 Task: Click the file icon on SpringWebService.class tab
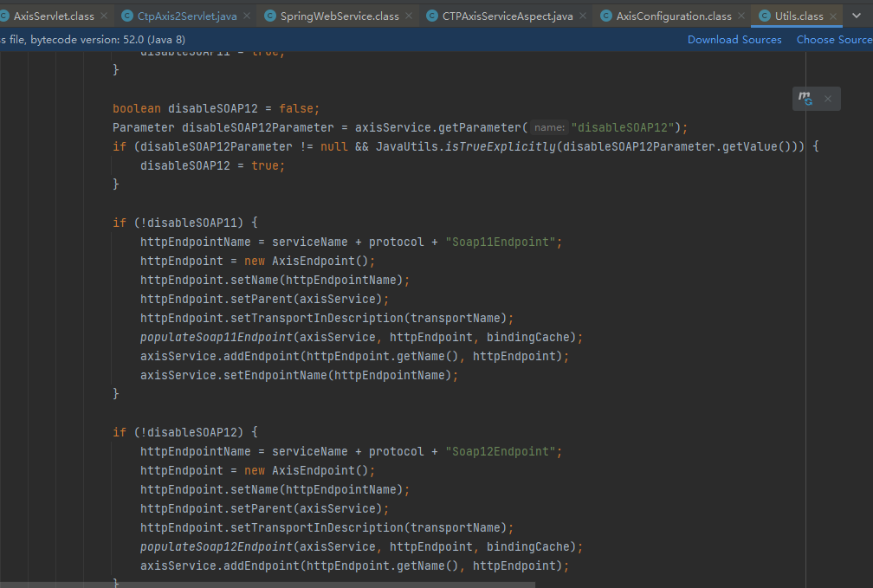click(270, 16)
